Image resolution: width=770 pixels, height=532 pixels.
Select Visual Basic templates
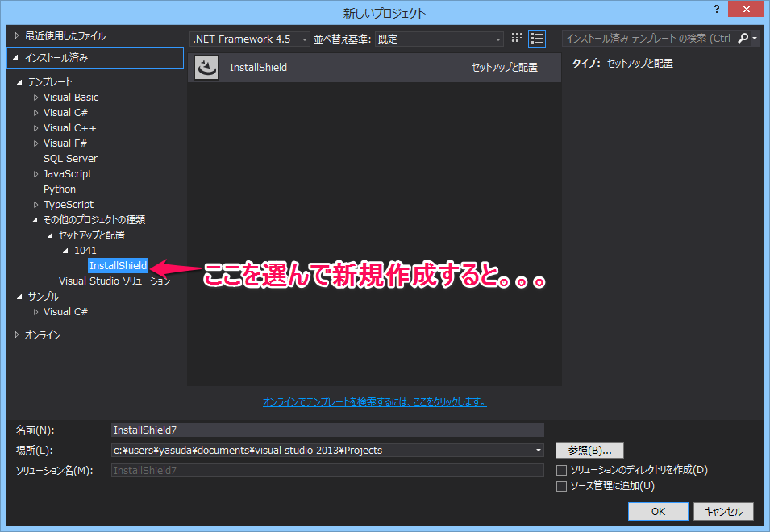click(71, 98)
